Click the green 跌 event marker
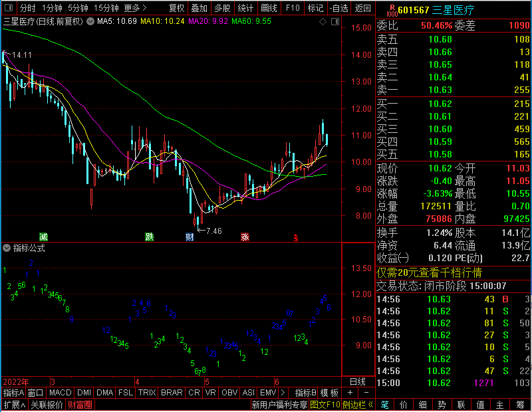The height and width of the screenshot is (412, 532). pos(149,237)
